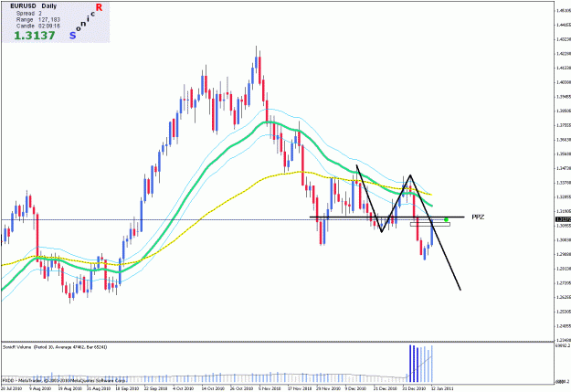Click the 12 Jan 2011 date label
The height and width of the screenshot is (392, 571).
(x=443, y=388)
